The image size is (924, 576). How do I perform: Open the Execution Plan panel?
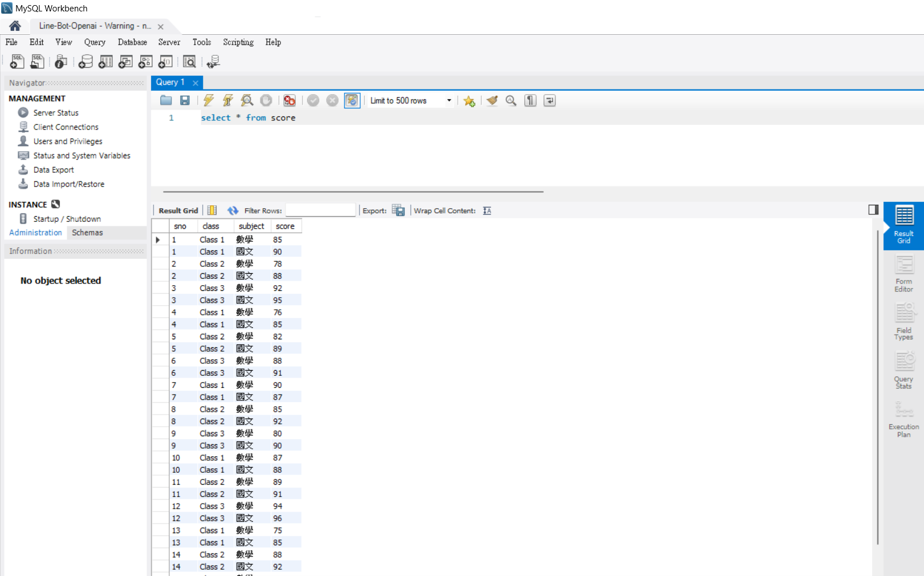point(903,419)
